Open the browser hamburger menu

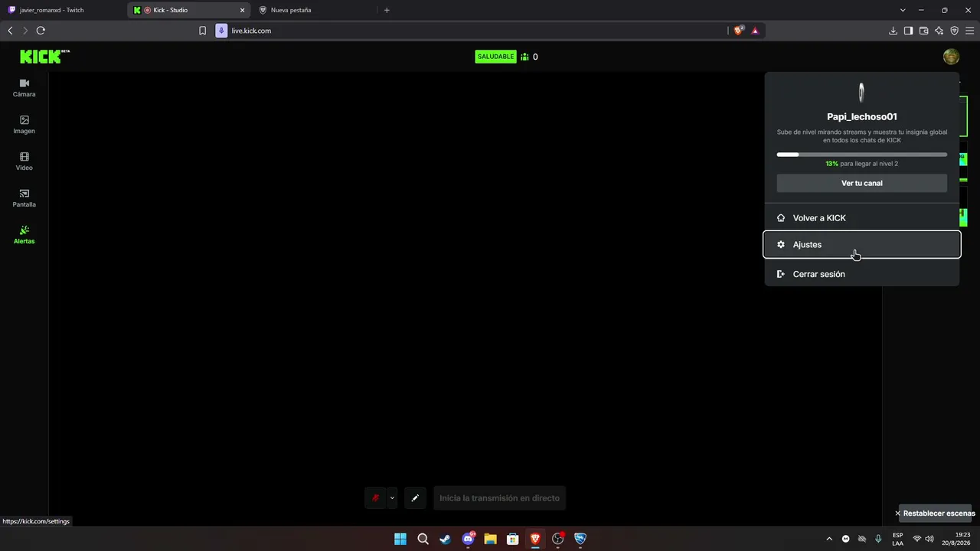tap(969, 31)
